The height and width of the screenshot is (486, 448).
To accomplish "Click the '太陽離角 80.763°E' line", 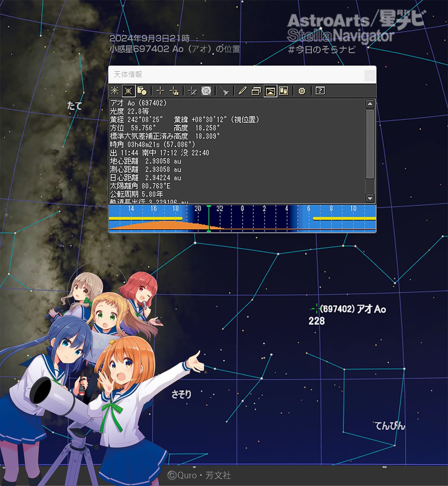I will 140,186.
